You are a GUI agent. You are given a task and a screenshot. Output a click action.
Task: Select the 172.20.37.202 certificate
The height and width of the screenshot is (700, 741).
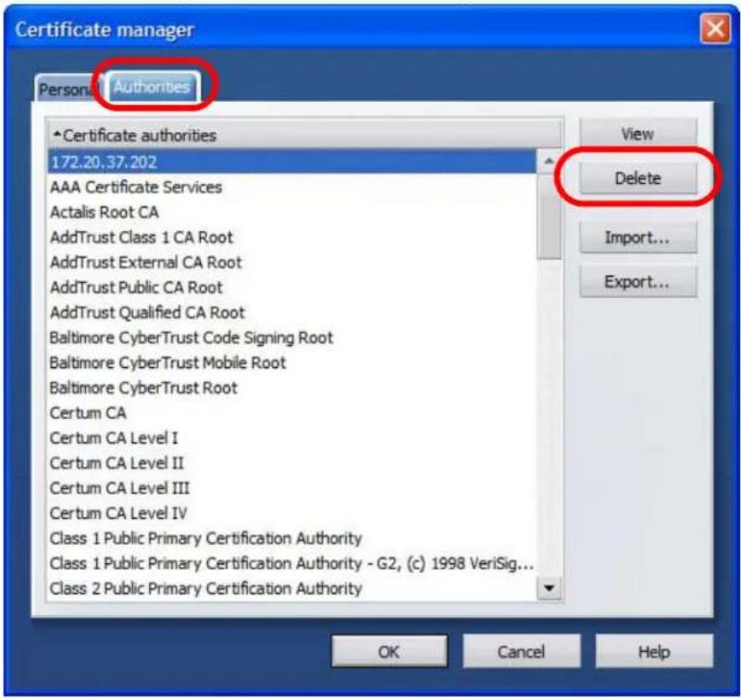(292, 162)
